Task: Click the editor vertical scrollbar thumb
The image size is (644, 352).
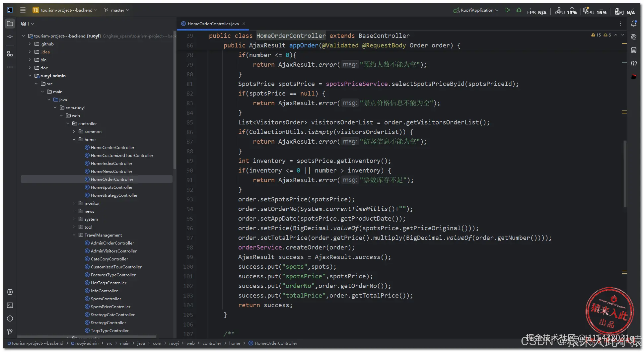Action: point(625,174)
